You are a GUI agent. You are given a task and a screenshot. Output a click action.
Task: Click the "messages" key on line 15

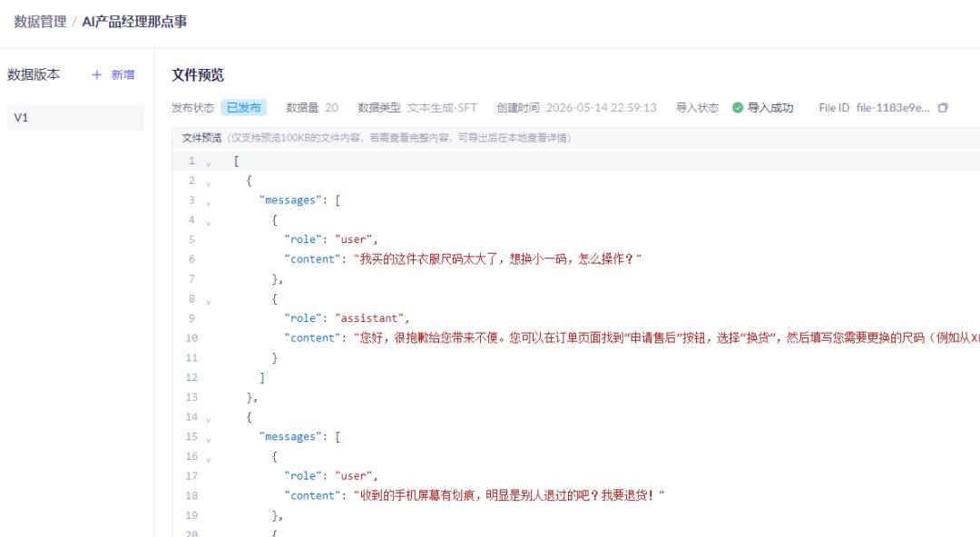290,436
